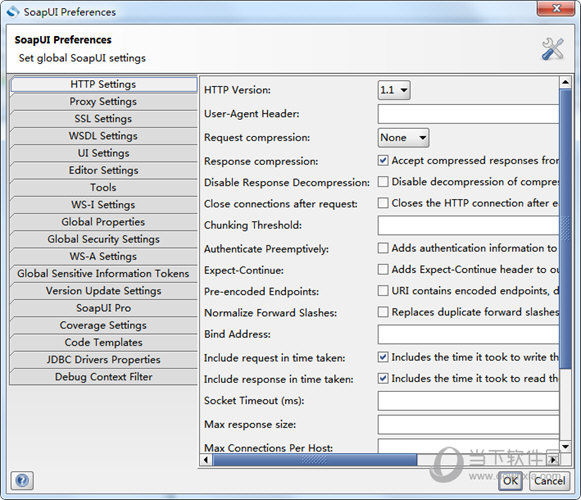Switch to WS-A Settings tab
The image size is (581, 500).
coord(103,256)
